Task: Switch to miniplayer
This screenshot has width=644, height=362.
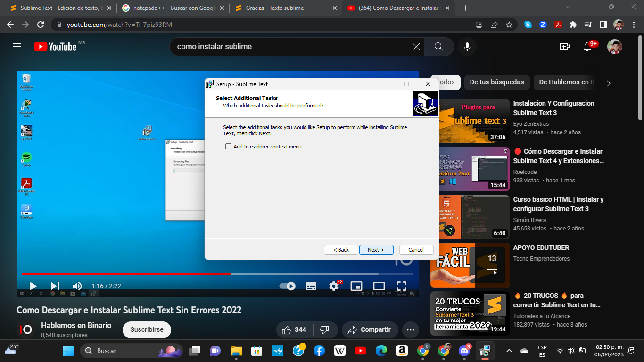Action: (x=356, y=286)
